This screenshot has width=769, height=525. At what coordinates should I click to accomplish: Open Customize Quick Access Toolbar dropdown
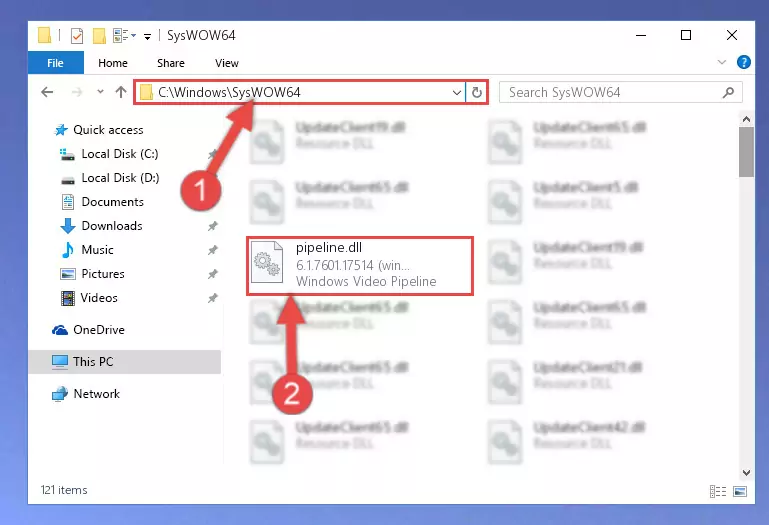(147, 36)
